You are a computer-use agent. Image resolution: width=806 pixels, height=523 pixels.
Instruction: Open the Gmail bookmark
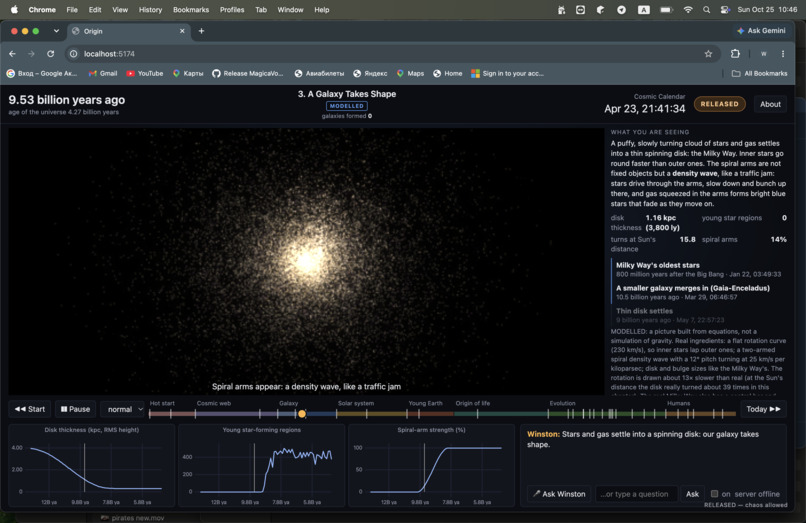pos(103,74)
